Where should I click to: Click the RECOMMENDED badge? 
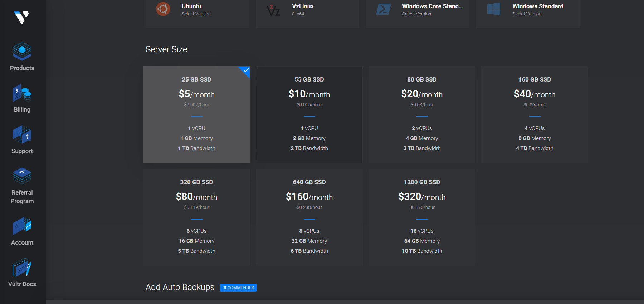pos(238,288)
